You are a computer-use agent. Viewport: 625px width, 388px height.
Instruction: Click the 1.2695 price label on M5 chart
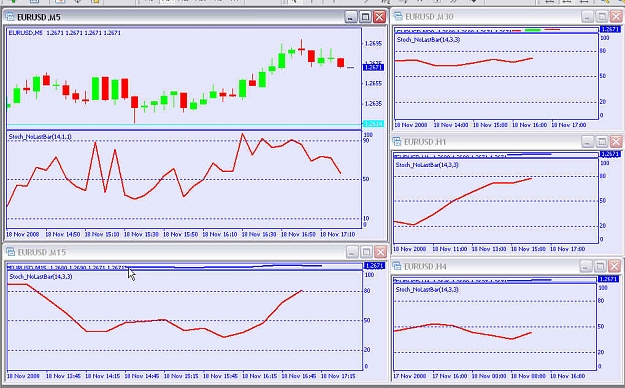coord(373,43)
